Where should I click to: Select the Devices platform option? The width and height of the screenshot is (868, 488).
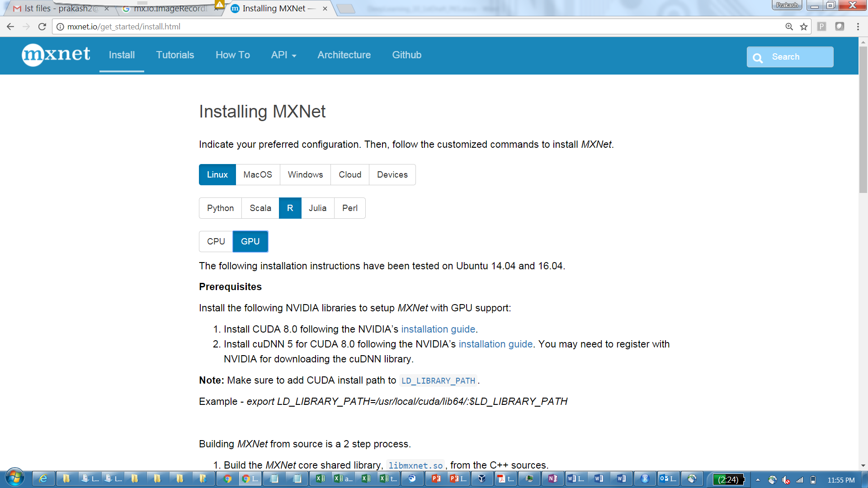392,174
